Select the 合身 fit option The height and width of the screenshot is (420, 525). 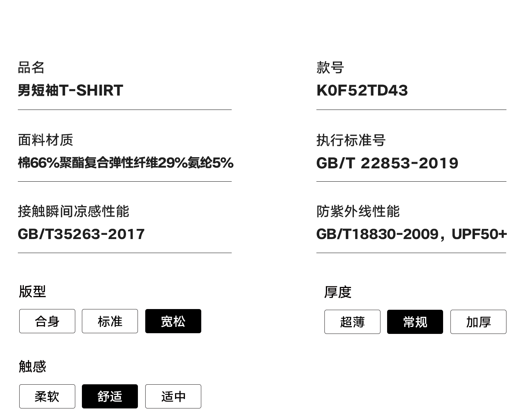click(x=47, y=321)
